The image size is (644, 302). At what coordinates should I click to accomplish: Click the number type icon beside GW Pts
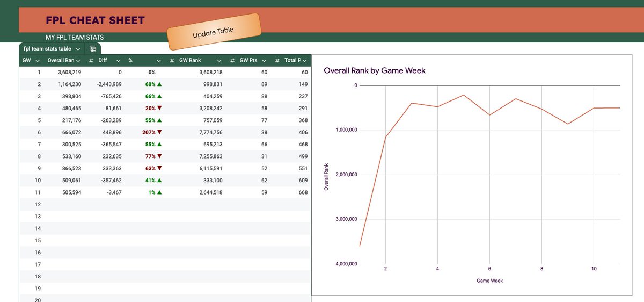(232, 60)
